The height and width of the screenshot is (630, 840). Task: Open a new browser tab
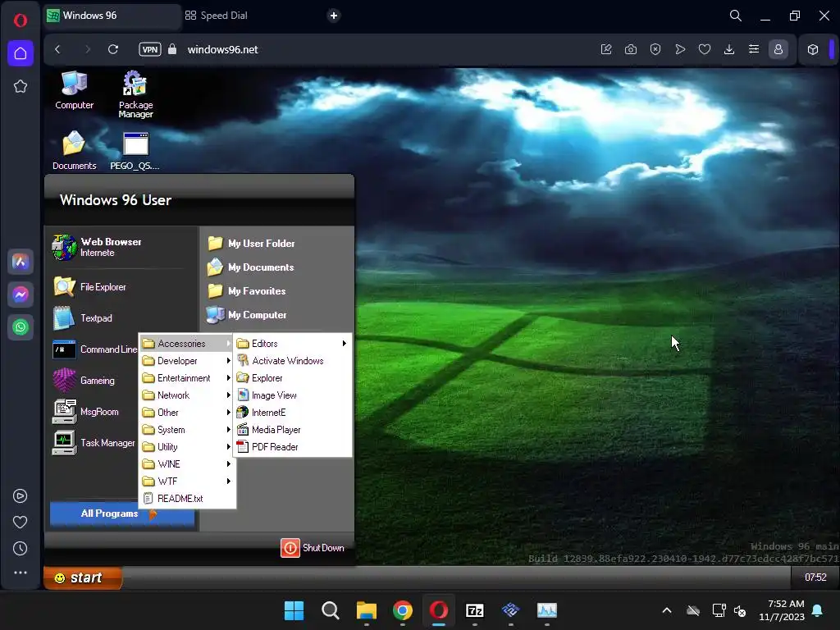point(334,16)
